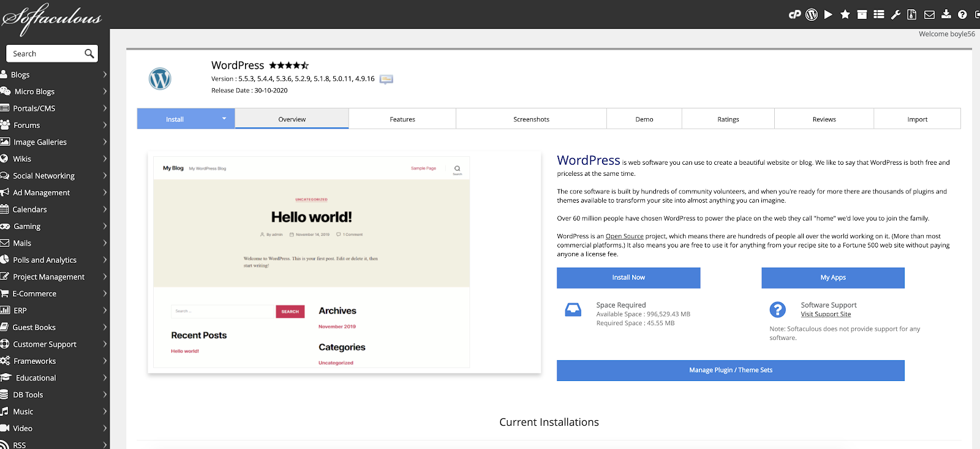The image size is (980, 449).
Task: Expand the Polls and Analytics chevron
Action: click(x=105, y=260)
